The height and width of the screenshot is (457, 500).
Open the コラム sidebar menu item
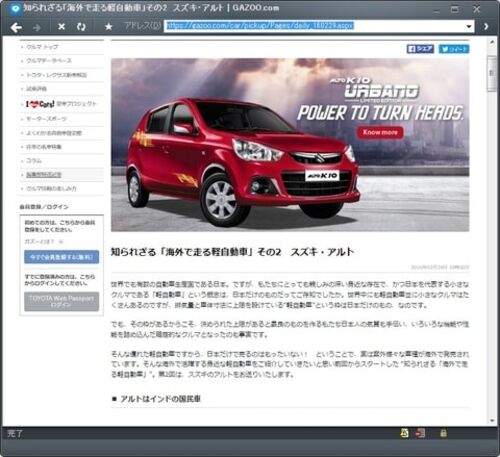coord(34,161)
